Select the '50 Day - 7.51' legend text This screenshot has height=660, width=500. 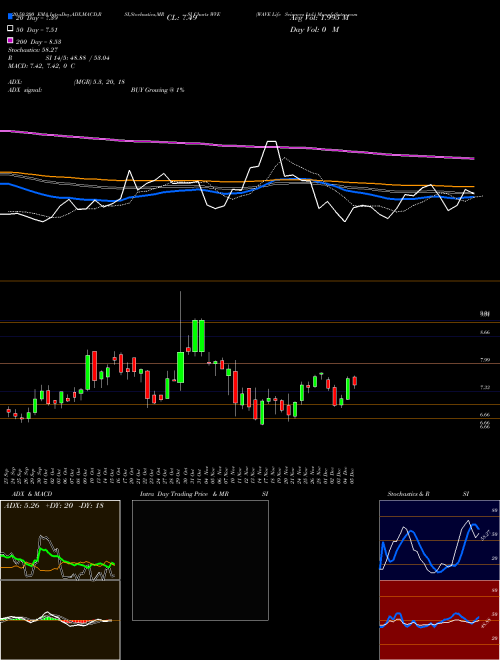[x=37, y=29]
